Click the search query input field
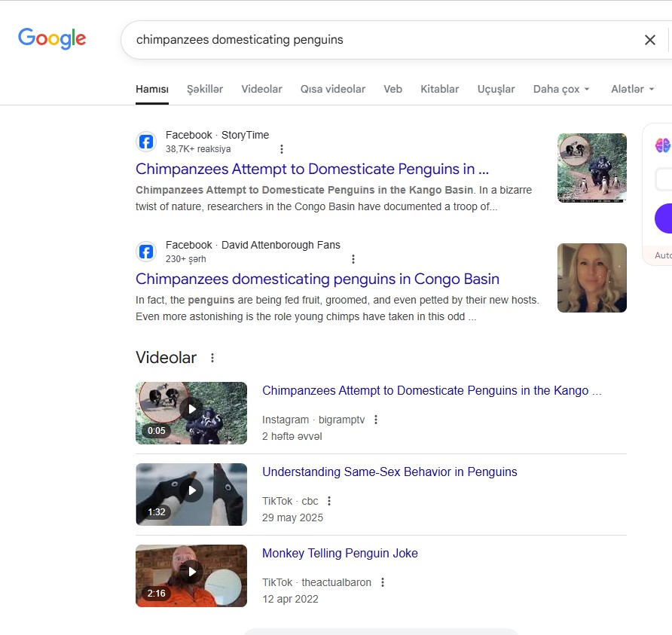 click(377, 40)
